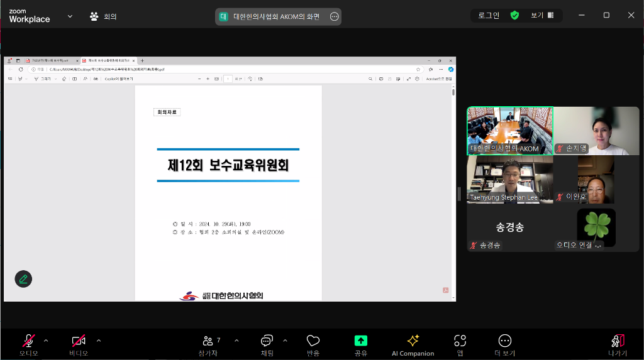The width and height of the screenshot is (644, 360).
Task: Click the PDF fit-to-width icon
Action: tap(216, 79)
